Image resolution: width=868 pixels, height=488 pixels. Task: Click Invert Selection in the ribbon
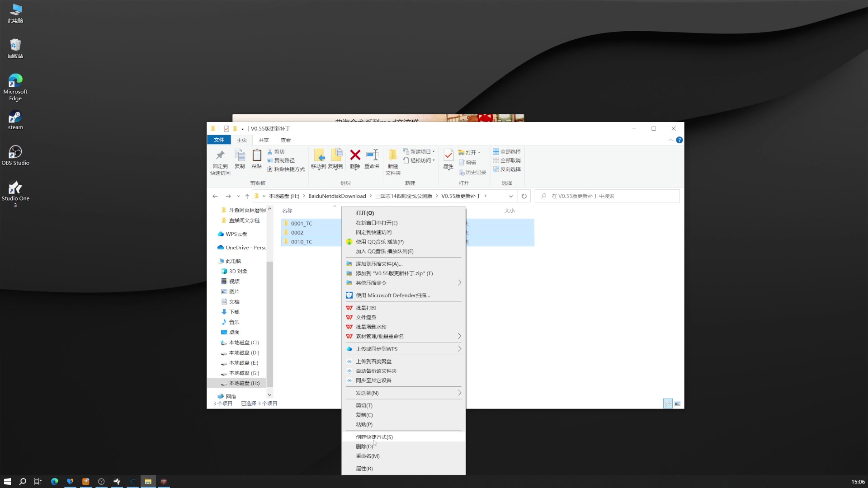click(507, 169)
